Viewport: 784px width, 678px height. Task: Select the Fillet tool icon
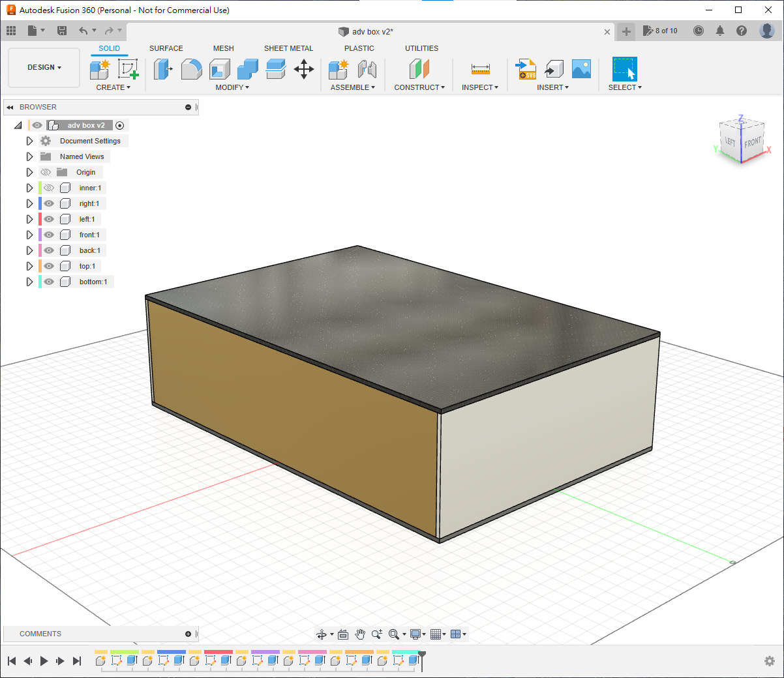[191, 69]
